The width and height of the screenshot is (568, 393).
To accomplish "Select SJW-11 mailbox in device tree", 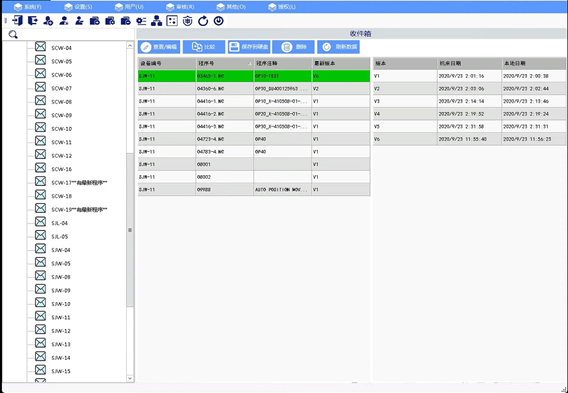I will tap(53, 317).
